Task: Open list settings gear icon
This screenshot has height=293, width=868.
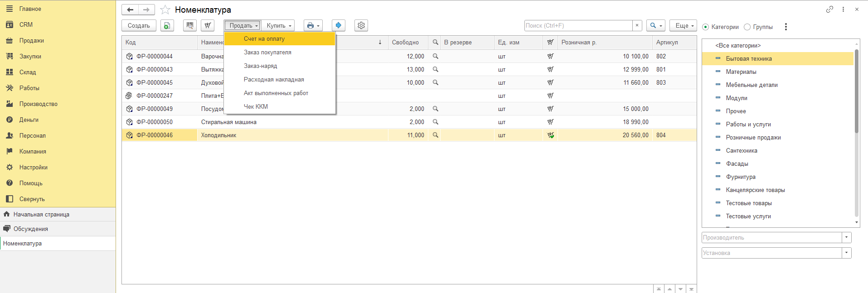Action: 361,25
